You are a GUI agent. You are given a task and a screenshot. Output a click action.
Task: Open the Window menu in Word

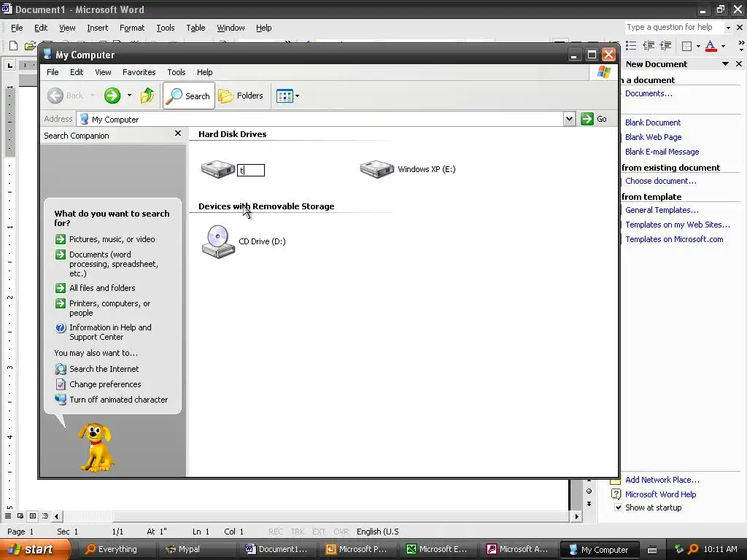pyautogui.click(x=231, y=28)
